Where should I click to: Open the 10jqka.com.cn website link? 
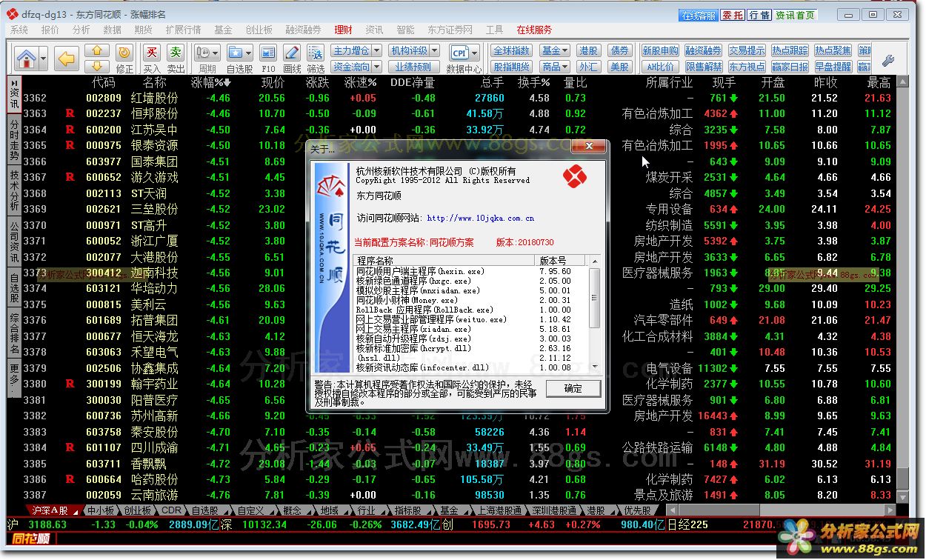pyautogui.click(x=481, y=218)
